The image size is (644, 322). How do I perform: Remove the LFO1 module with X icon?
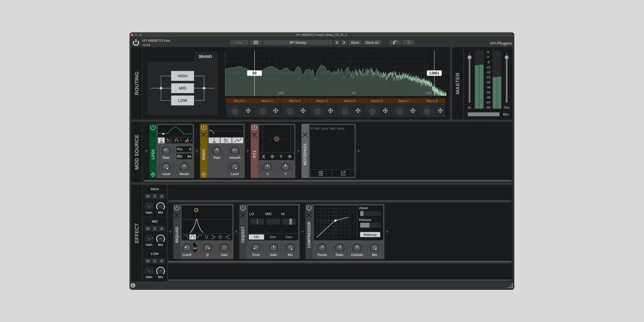click(153, 135)
